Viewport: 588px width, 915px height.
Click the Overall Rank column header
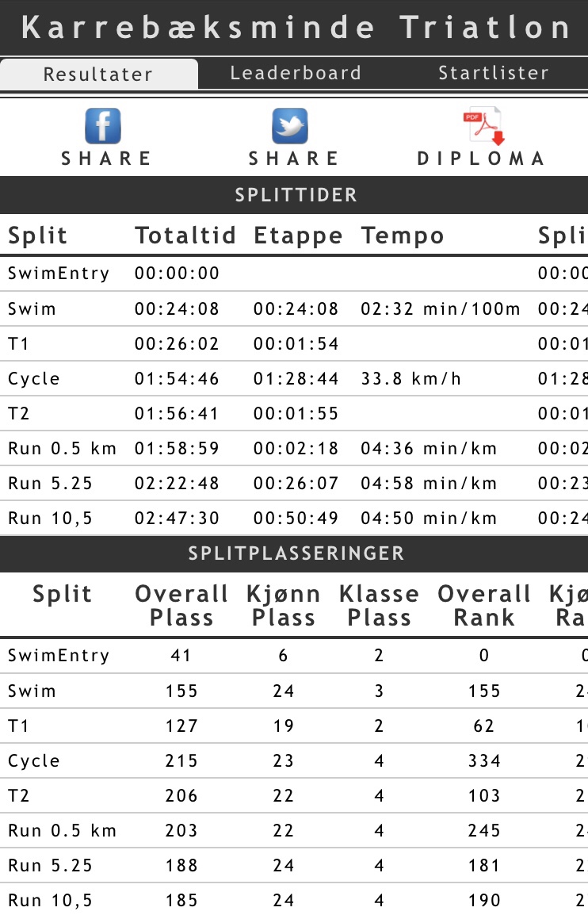tap(484, 606)
